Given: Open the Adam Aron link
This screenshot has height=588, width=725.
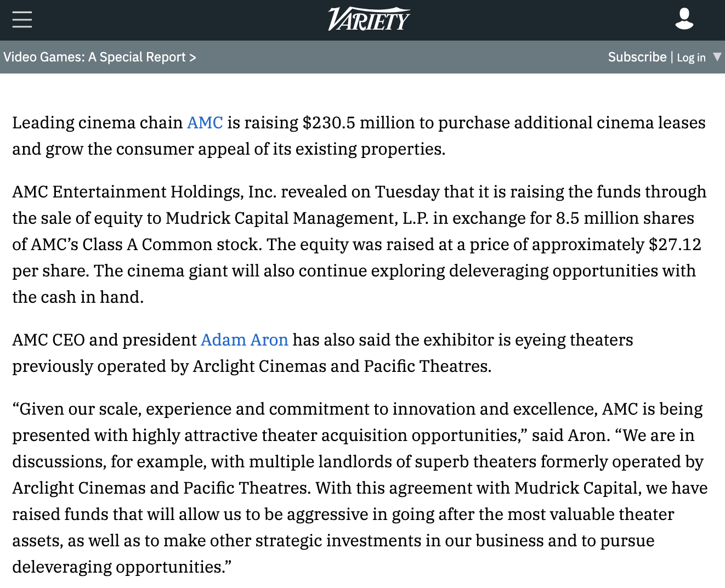Looking at the screenshot, I should (244, 340).
